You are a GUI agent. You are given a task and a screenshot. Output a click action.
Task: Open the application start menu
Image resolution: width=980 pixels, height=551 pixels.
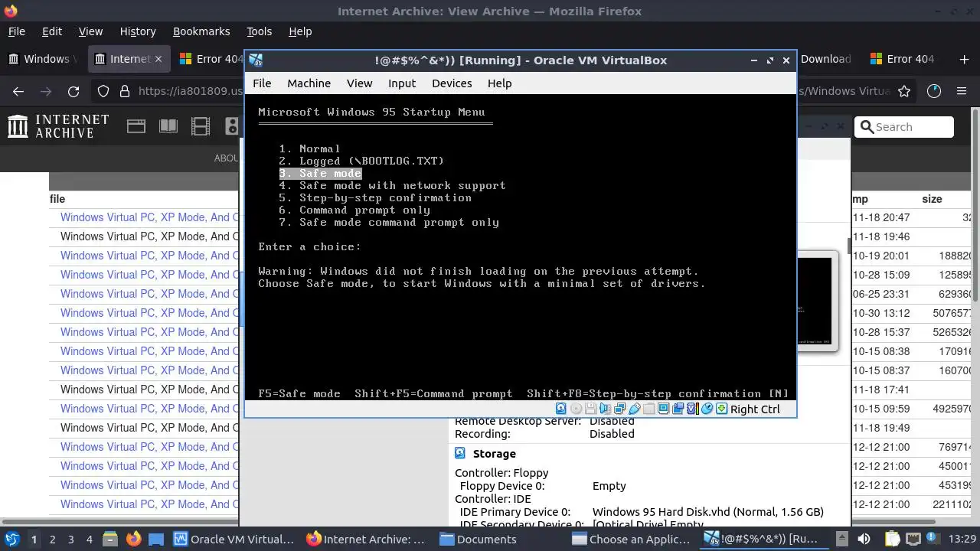click(11, 539)
